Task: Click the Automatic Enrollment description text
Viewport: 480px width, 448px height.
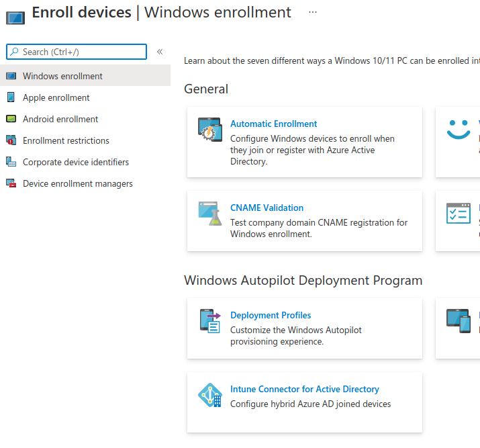Action: pos(312,150)
